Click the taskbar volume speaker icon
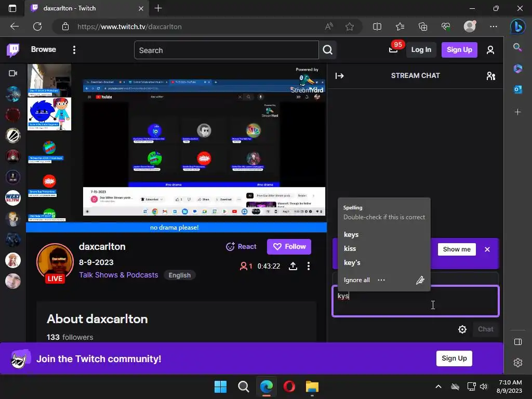532x399 pixels. click(484, 387)
